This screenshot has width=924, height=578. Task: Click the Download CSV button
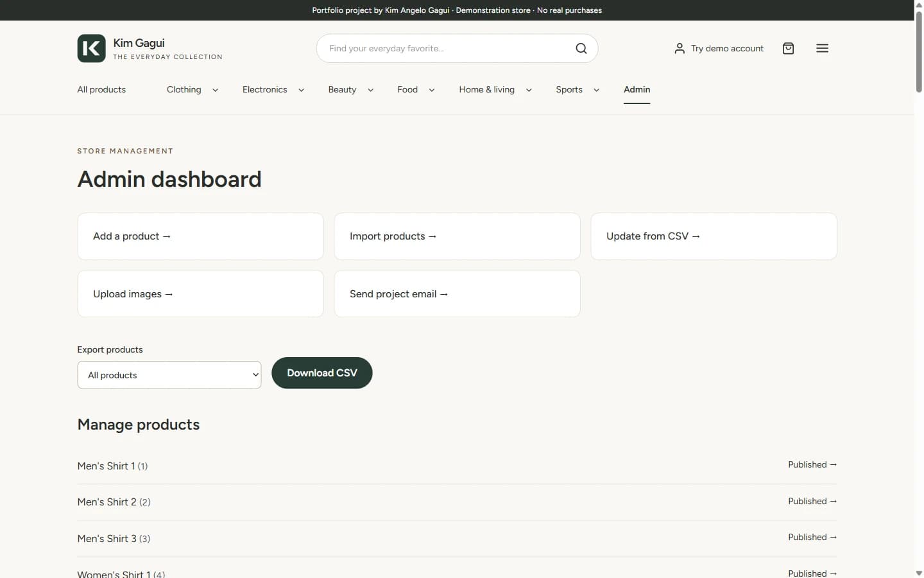tap(322, 372)
